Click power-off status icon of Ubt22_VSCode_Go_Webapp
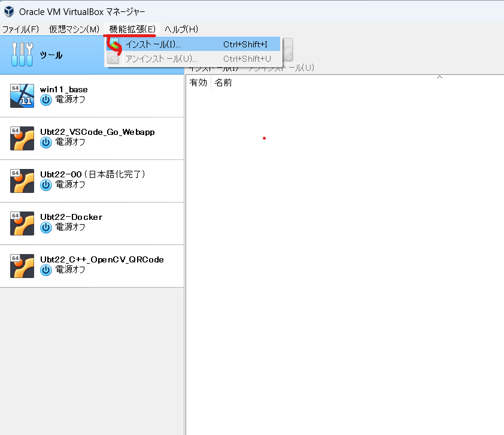 tap(46, 143)
